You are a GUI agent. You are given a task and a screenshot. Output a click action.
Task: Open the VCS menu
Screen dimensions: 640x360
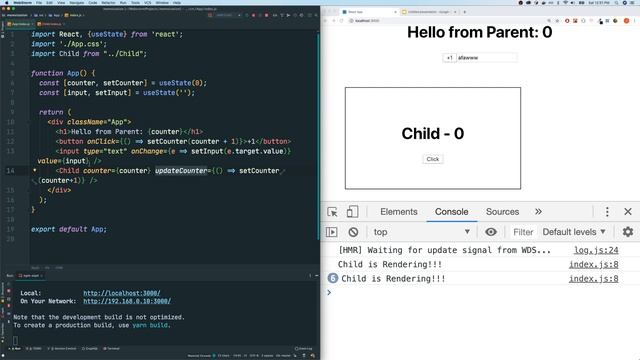point(147,2)
